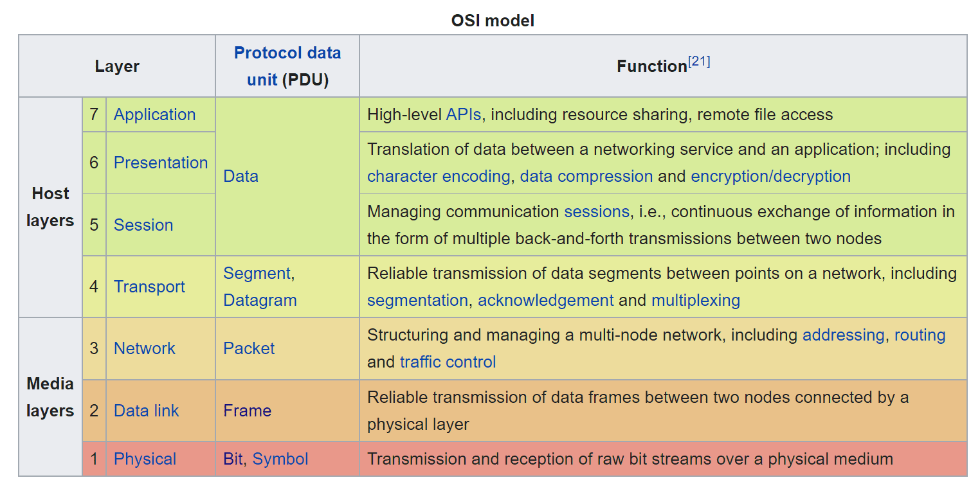Open the routing link
This screenshot has width=980, height=498.
click(x=920, y=335)
